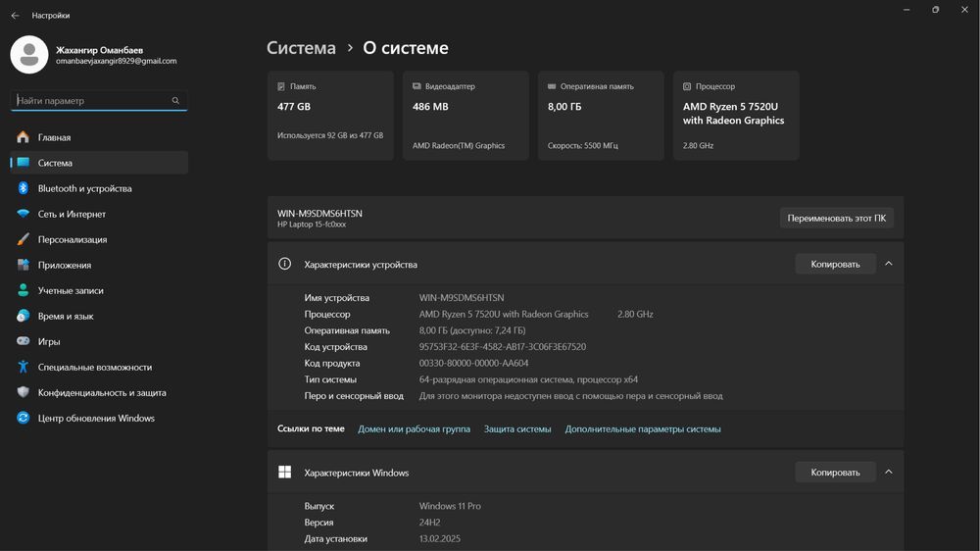The width and height of the screenshot is (980, 551).
Task: Click the Скорость: 5500 МГц text
Action: 582,146
